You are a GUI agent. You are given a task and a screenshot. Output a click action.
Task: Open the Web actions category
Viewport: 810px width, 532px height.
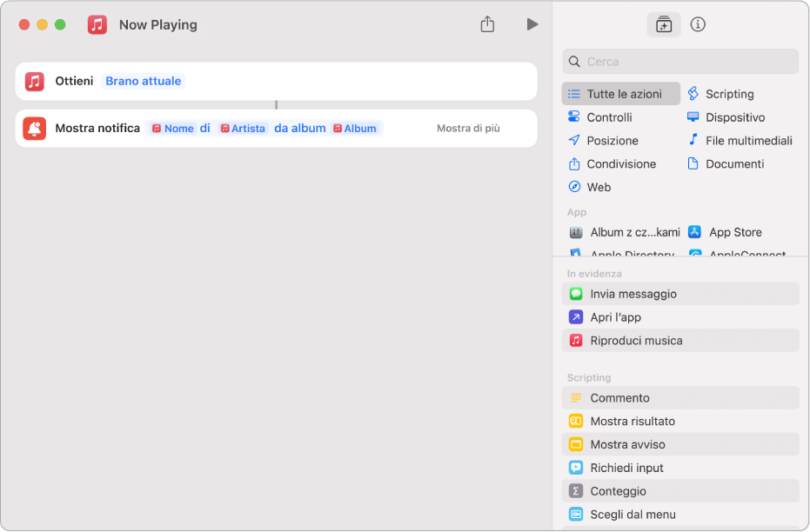(x=599, y=187)
